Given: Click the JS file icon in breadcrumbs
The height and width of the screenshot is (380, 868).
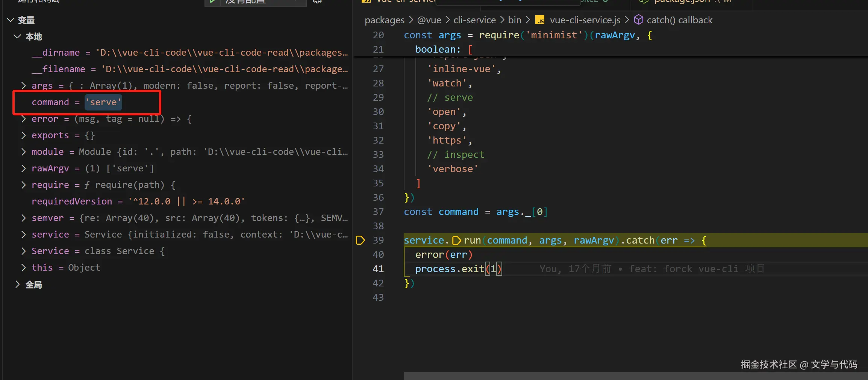Looking at the screenshot, I should [x=540, y=20].
